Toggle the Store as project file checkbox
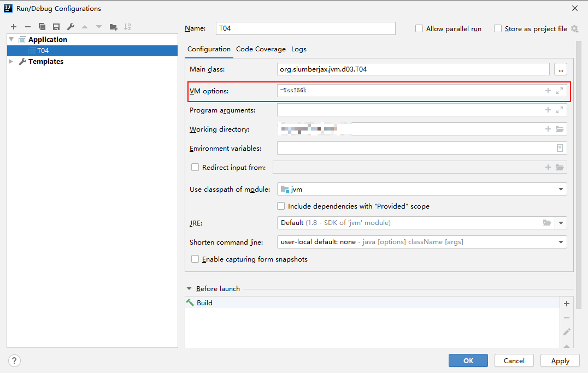This screenshot has width=588, height=373. (498, 29)
